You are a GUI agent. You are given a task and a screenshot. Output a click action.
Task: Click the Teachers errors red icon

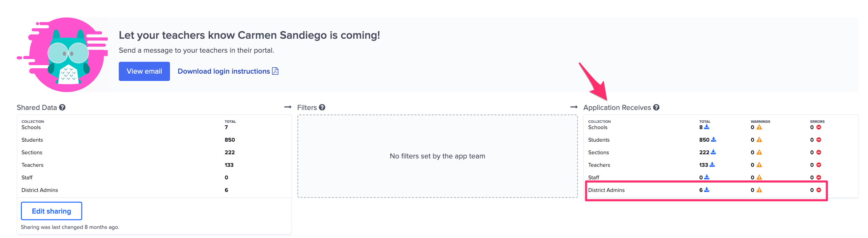coord(819,165)
